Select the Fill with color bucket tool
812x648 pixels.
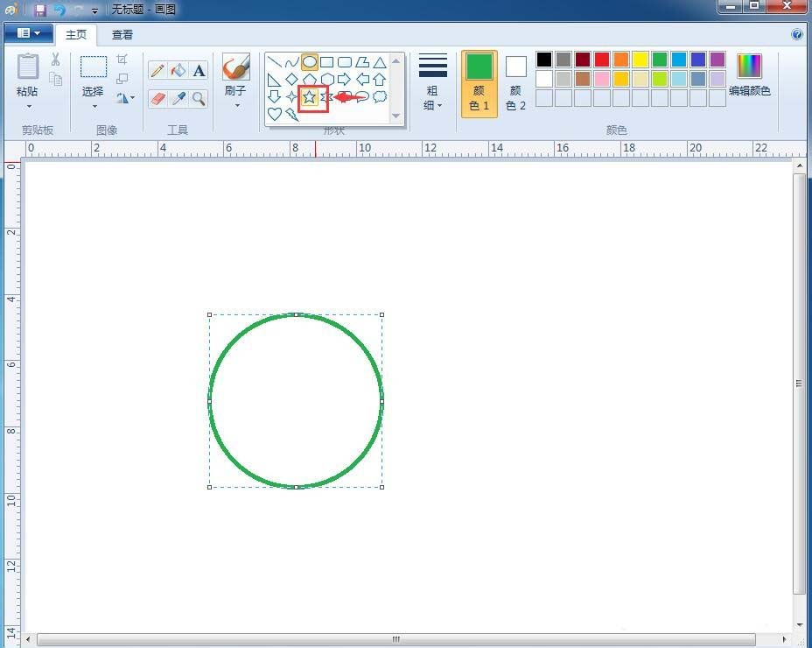[x=178, y=70]
